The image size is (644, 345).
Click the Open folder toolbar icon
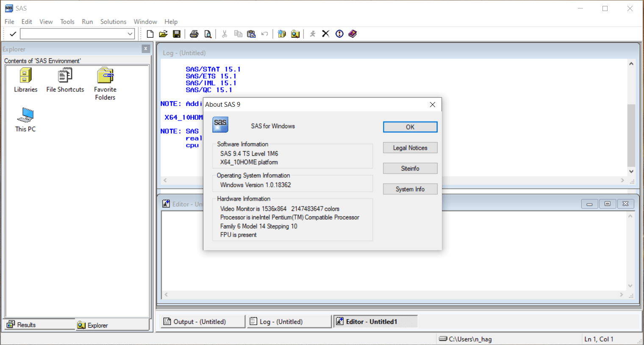point(163,34)
